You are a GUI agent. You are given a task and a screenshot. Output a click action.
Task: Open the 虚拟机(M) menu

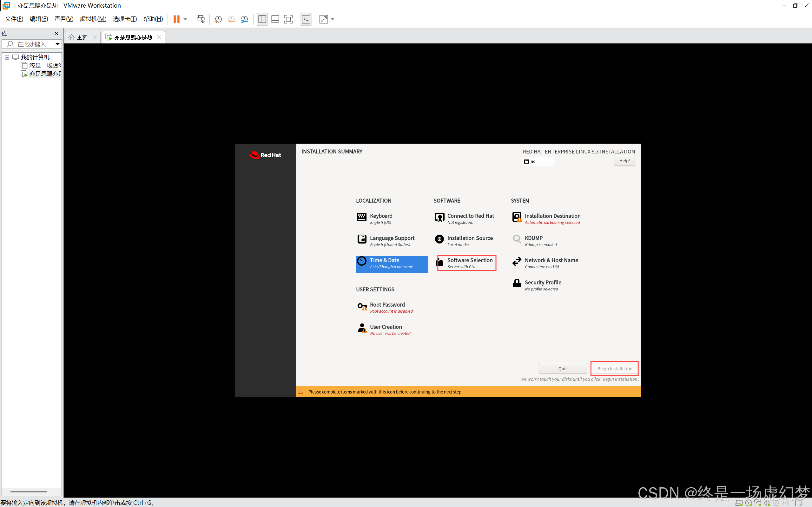tap(93, 19)
